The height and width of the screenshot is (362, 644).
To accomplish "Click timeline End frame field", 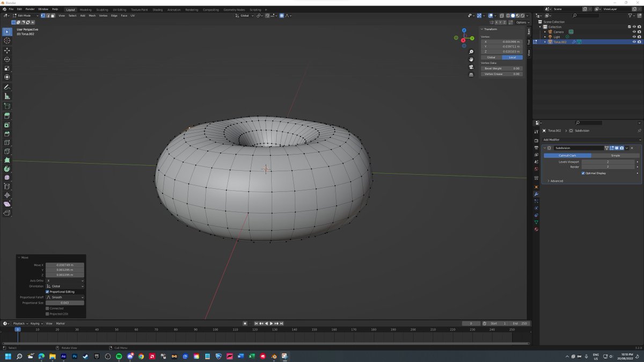I will click(520, 323).
